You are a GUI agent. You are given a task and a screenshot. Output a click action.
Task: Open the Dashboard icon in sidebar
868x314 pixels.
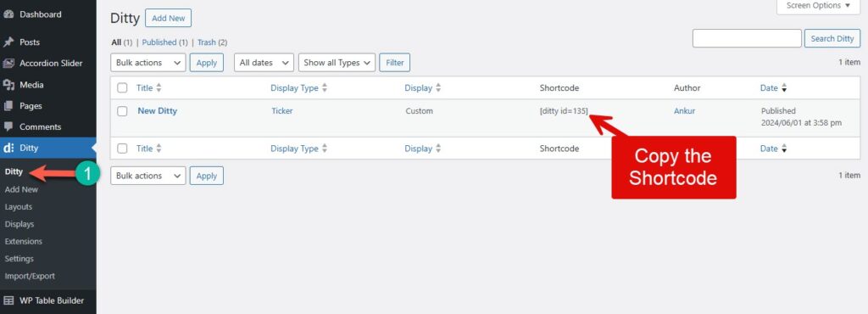point(8,14)
